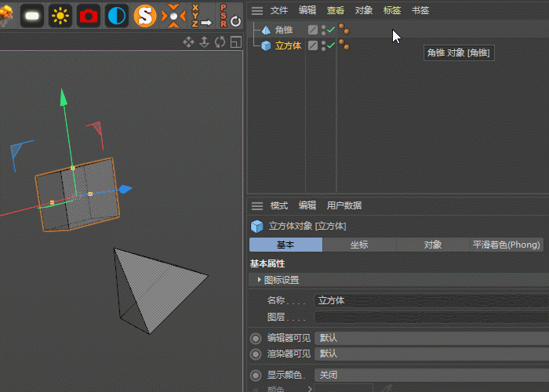The width and height of the screenshot is (549, 392).
Task: Toggle green enable checkmark for 立方体
Action: [331, 45]
